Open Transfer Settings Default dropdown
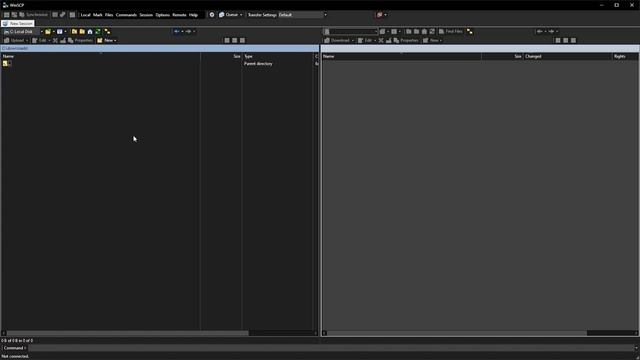This screenshot has height=360, width=640. coord(303,15)
